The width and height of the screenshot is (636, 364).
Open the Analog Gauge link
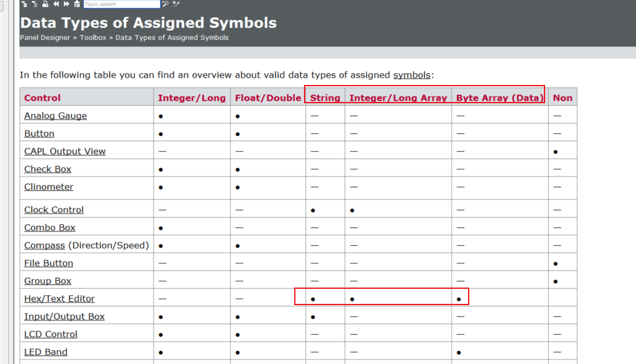click(x=56, y=116)
